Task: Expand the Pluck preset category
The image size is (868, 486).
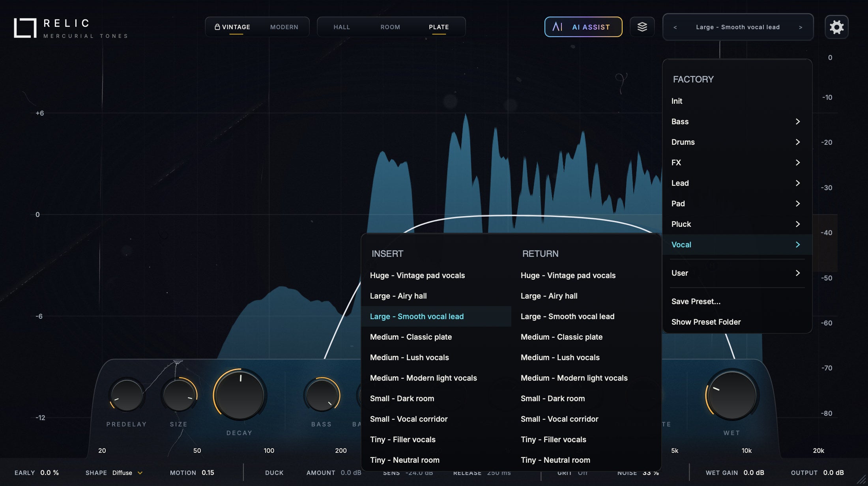Action: pos(737,224)
